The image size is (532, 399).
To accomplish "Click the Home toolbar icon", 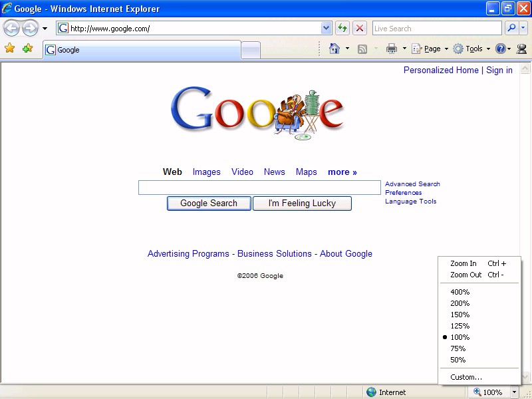I will coord(334,49).
